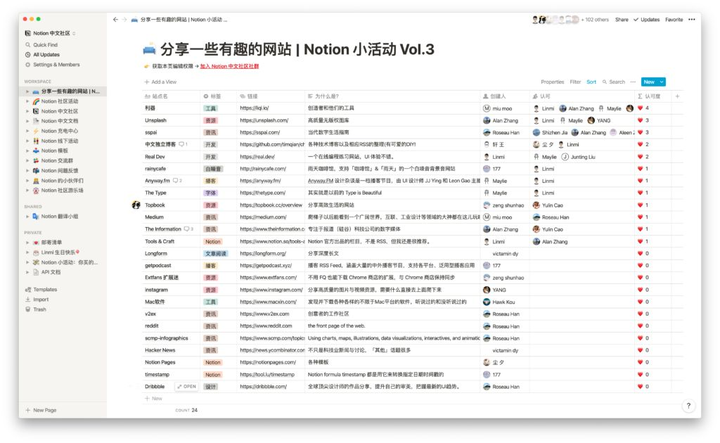Click Favorite in the top bar
Image resolution: width=720 pixels, height=443 pixels.
[674, 20]
